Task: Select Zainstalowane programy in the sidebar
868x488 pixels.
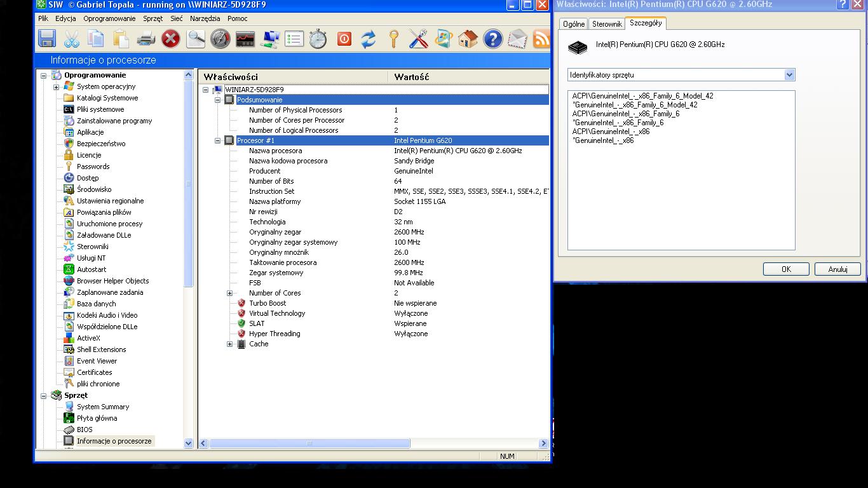Action: 114,121
